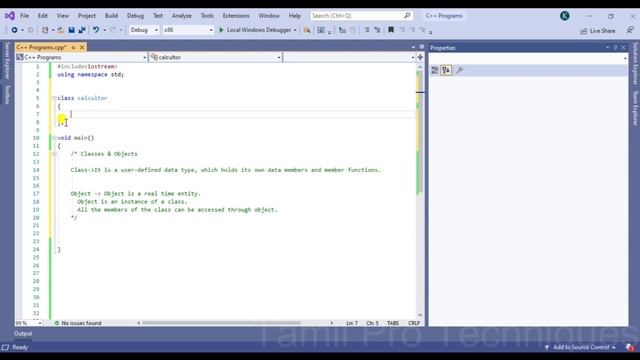640x360 pixels.
Task: Click the Save All toolbar icon
Action: [x=82, y=30]
